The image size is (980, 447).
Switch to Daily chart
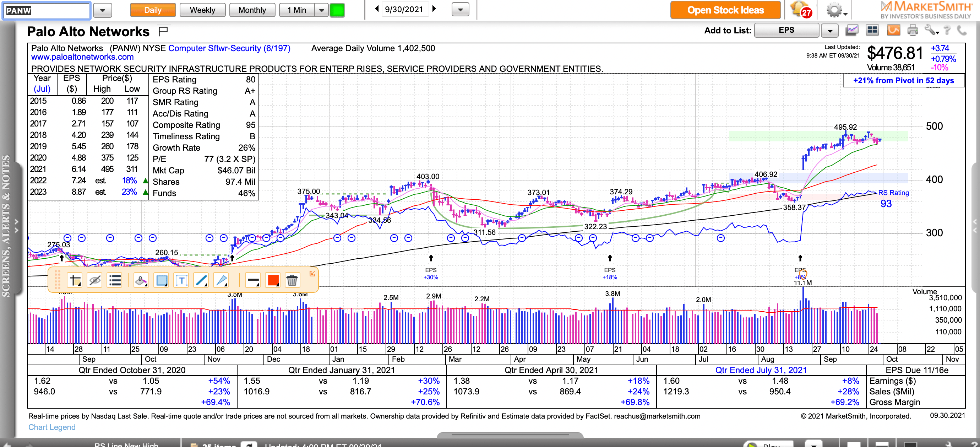(x=153, y=10)
